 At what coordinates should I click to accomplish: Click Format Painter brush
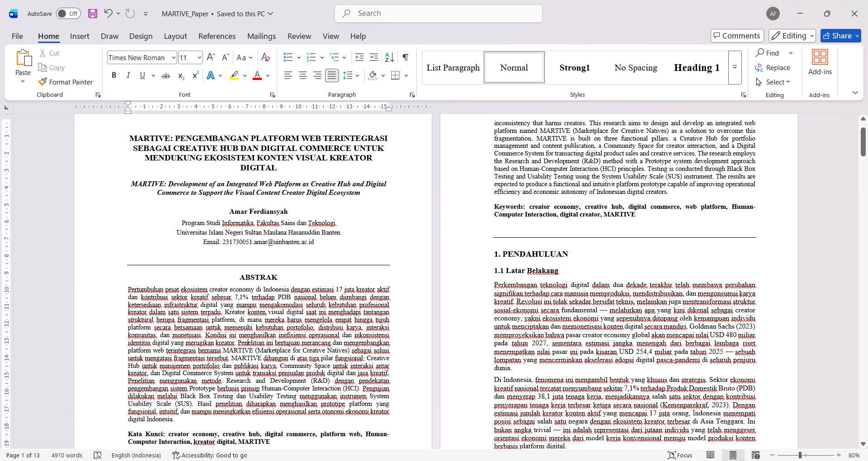pyautogui.click(x=66, y=82)
